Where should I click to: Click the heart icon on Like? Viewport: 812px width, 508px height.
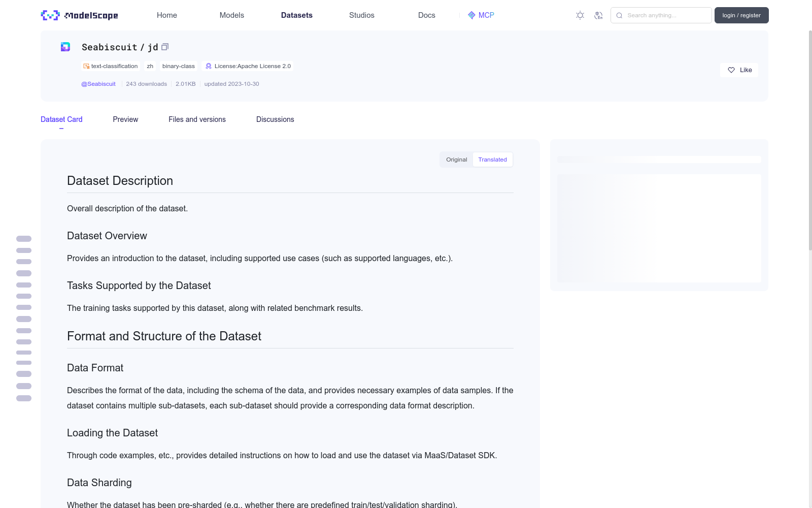731,70
